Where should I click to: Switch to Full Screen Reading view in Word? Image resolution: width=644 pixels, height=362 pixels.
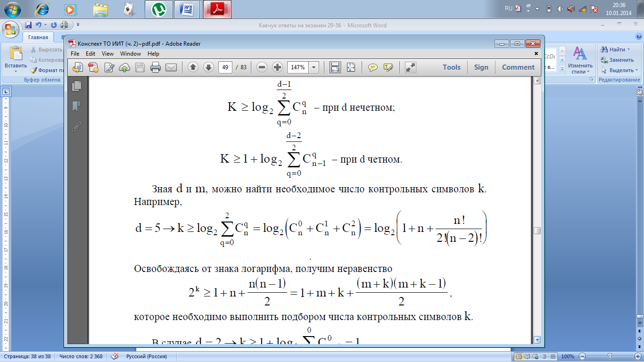click(x=528, y=356)
